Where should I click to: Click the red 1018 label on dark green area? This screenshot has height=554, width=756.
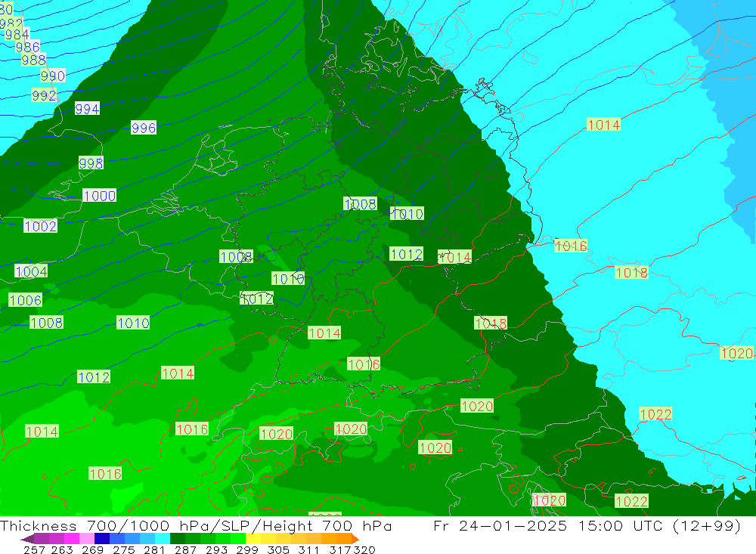coord(491,323)
